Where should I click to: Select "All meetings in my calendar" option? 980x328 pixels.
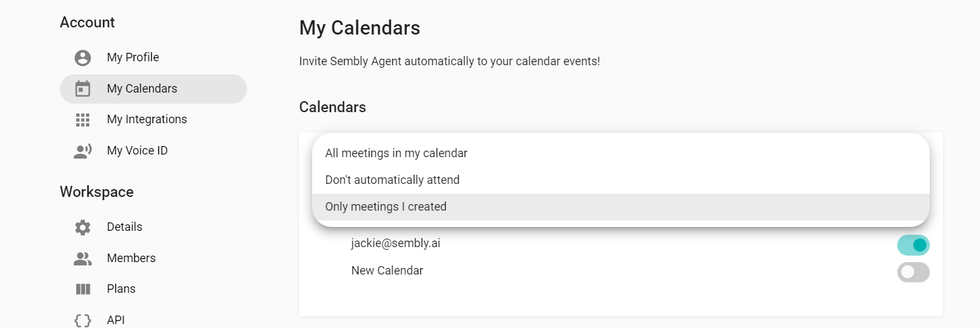pyautogui.click(x=396, y=153)
